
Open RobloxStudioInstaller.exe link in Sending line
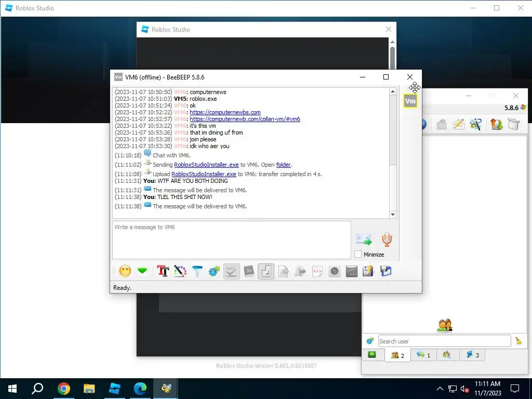coord(206,165)
